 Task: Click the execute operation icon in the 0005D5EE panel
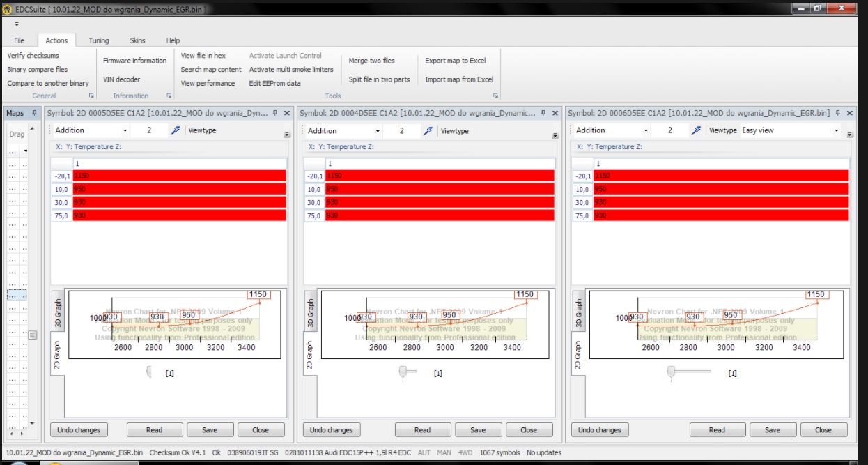176,130
